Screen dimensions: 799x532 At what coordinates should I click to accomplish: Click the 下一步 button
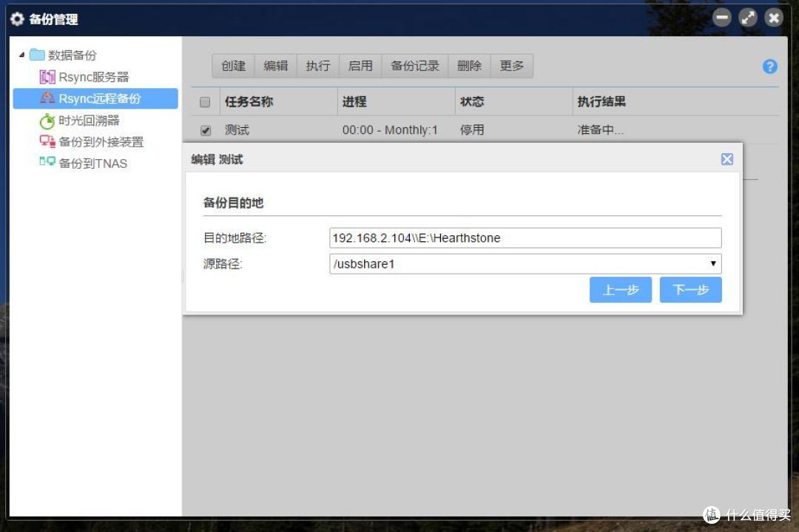coord(690,290)
